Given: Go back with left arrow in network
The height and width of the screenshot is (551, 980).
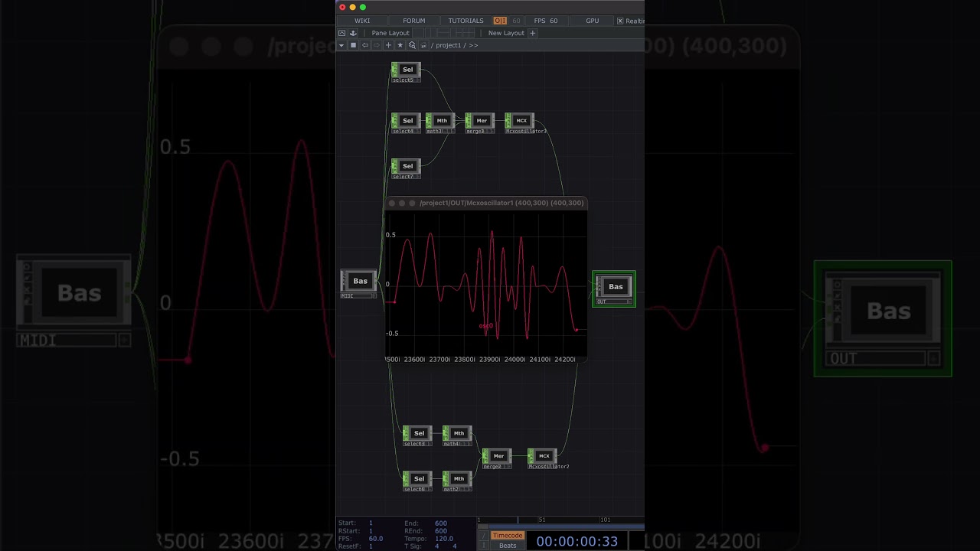Looking at the screenshot, I should (x=365, y=45).
